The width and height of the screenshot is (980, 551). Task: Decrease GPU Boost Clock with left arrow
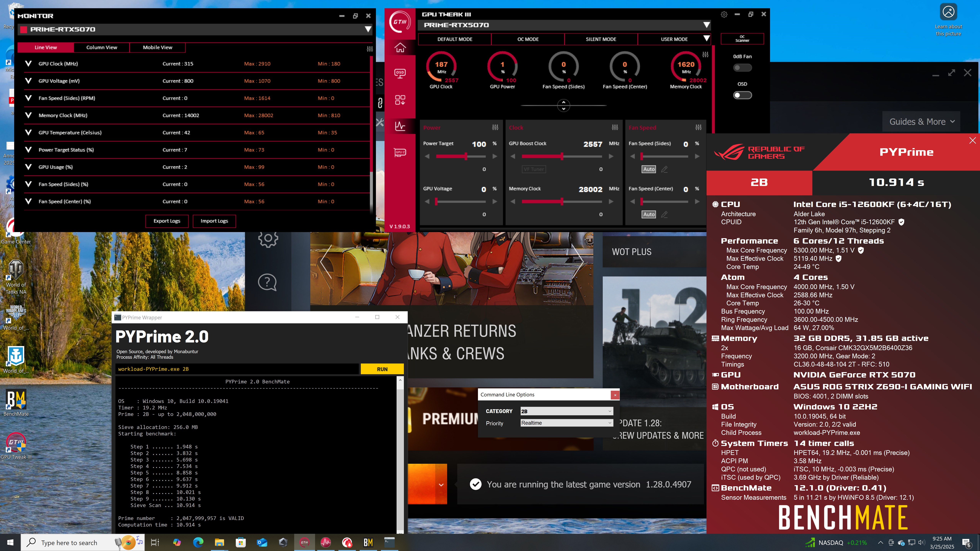tap(513, 156)
